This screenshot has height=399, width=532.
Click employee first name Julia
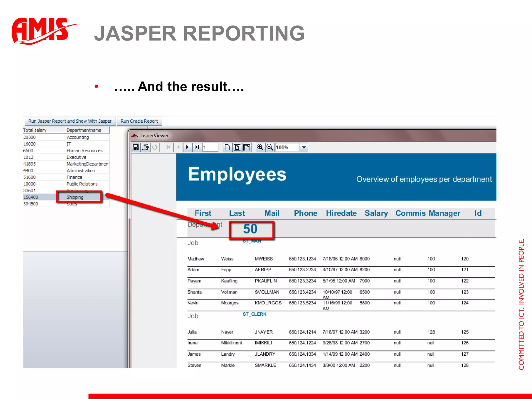[192, 332]
